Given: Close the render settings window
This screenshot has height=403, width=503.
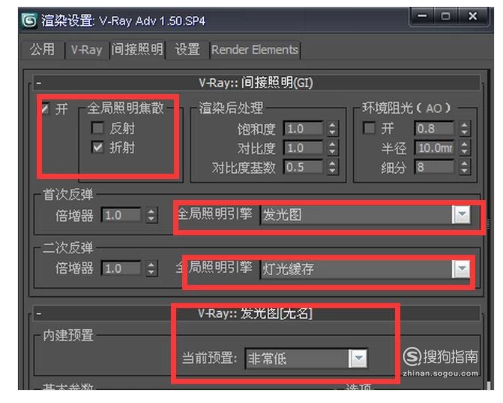Looking at the screenshot, I should click(472, 16).
